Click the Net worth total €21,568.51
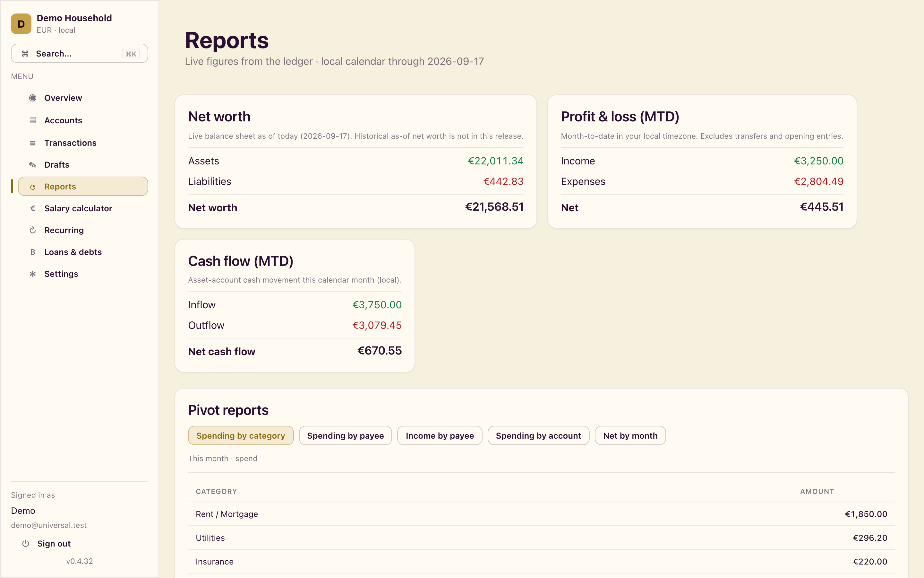Viewport: 924px width, 578px height. pyautogui.click(x=494, y=207)
